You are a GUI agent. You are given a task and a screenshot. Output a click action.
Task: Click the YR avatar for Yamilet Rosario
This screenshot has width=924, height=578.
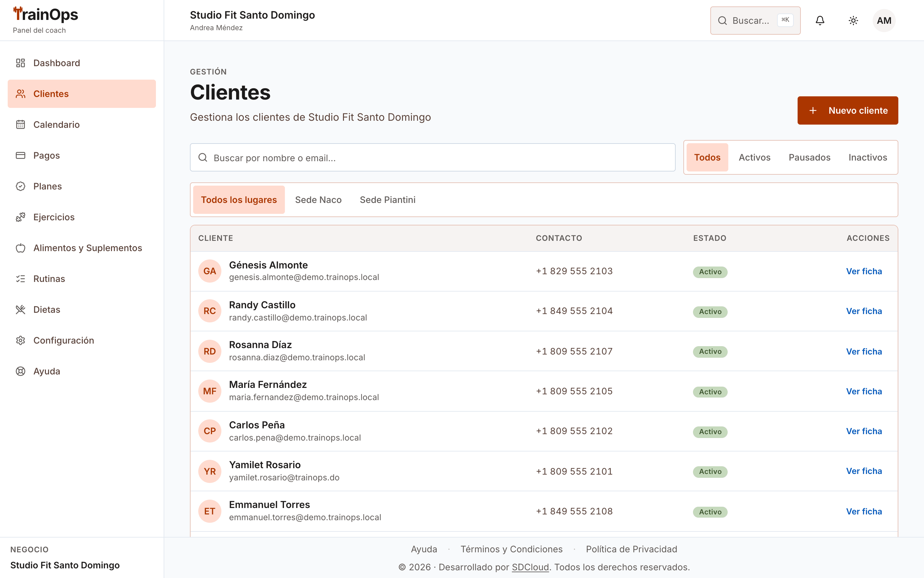point(210,471)
